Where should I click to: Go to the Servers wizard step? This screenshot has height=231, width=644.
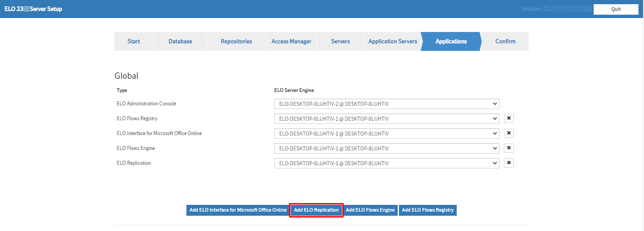pos(340,41)
